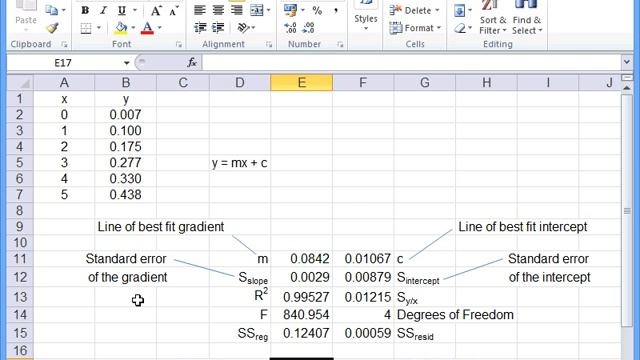Select cell containing 0.0842
The image size is (640, 360).
click(301, 259)
